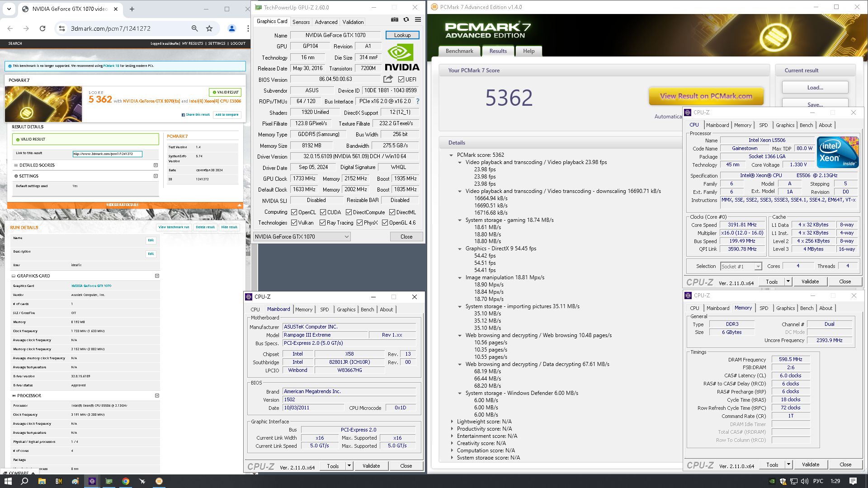
Task: Switch to GPU-Z Advanced tab
Action: tap(326, 22)
